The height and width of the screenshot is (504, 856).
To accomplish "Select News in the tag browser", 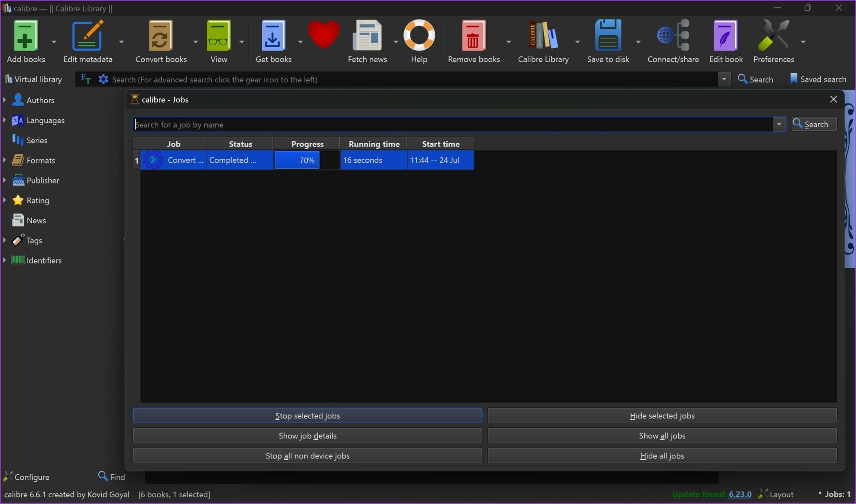I will tap(36, 221).
